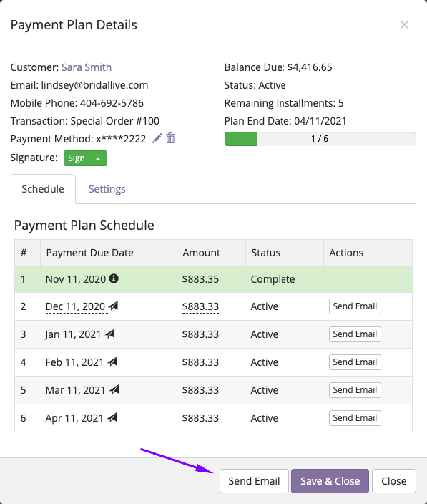This screenshot has height=504, width=427.
Task: Edit the Dec 11, 2020 due date
Action: click(x=75, y=306)
